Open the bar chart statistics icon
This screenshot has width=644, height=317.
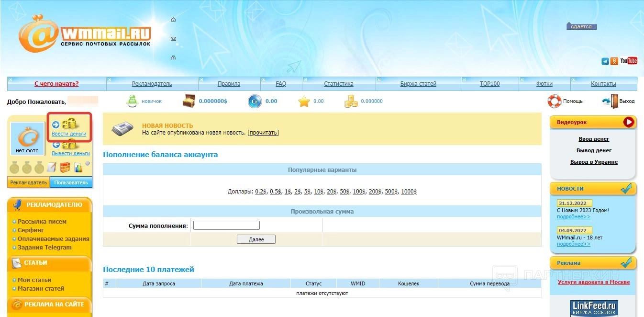point(78,168)
